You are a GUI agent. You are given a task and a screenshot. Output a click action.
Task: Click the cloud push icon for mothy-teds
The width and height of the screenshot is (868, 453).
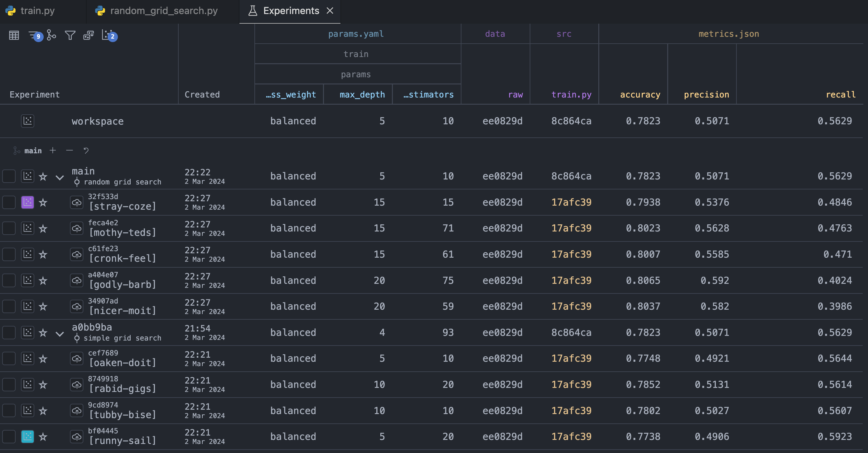[76, 228]
